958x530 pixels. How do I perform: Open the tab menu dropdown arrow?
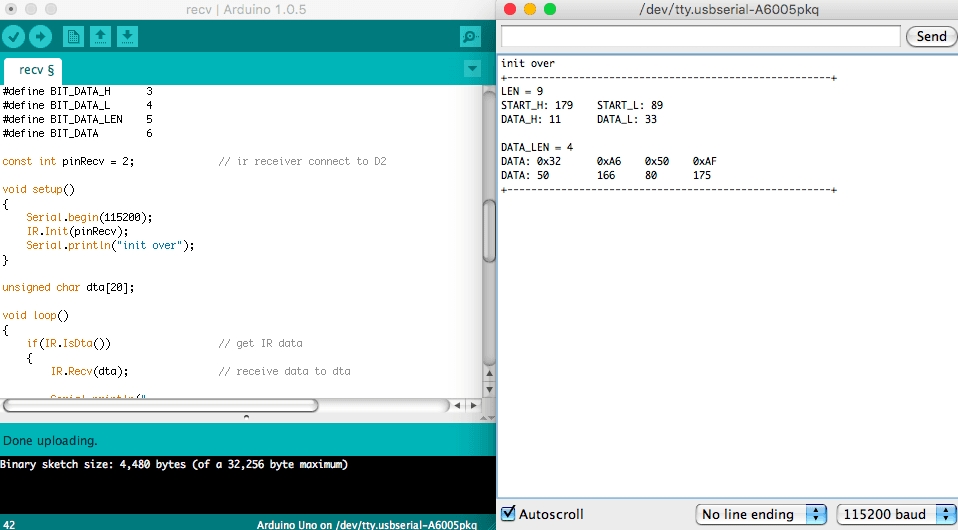point(472,69)
